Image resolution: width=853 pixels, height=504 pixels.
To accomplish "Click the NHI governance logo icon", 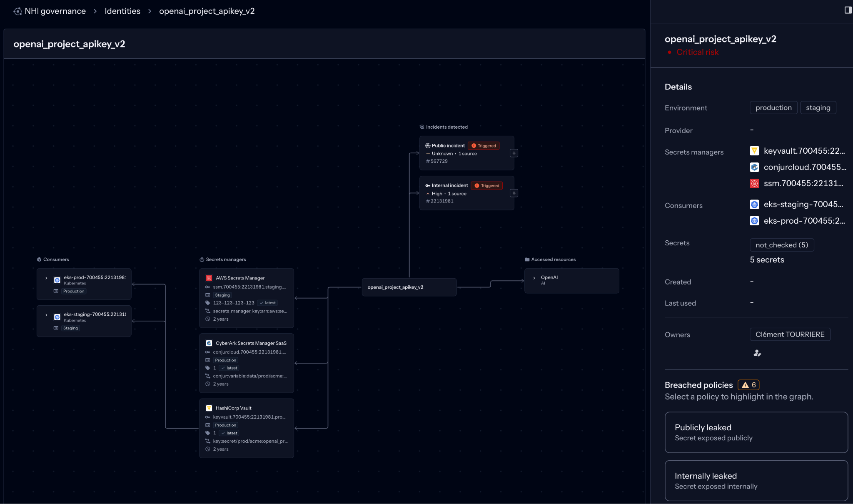I will [x=17, y=11].
